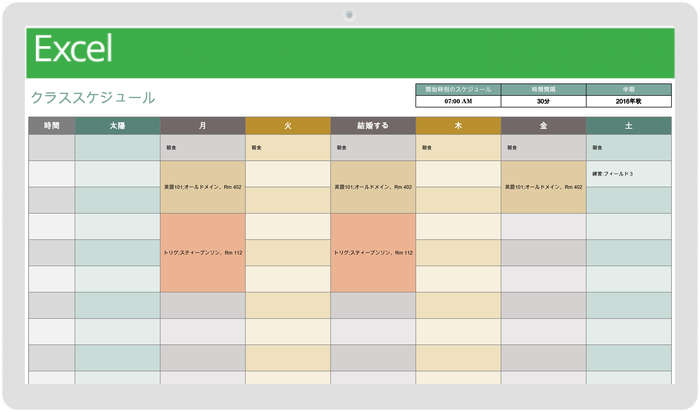The height and width of the screenshot is (412, 700).
Task: Select the 2016年秋 semester cell
Action: (x=629, y=101)
